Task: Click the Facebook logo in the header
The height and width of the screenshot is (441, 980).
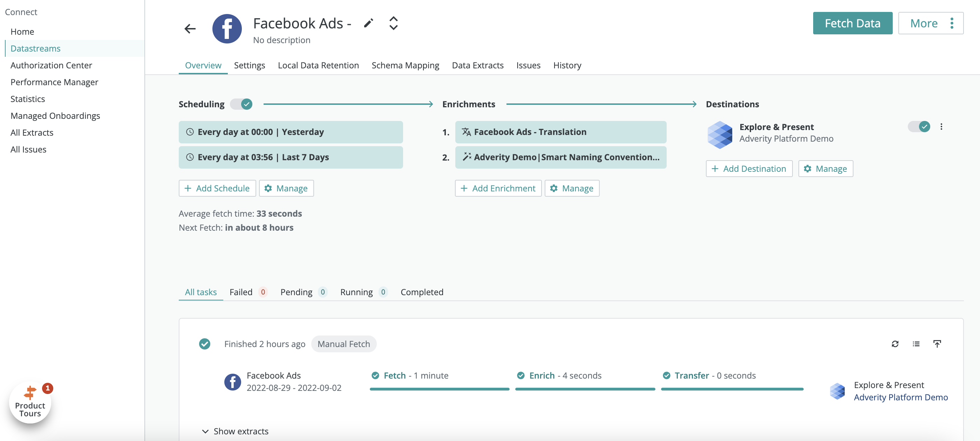Action: [x=227, y=28]
